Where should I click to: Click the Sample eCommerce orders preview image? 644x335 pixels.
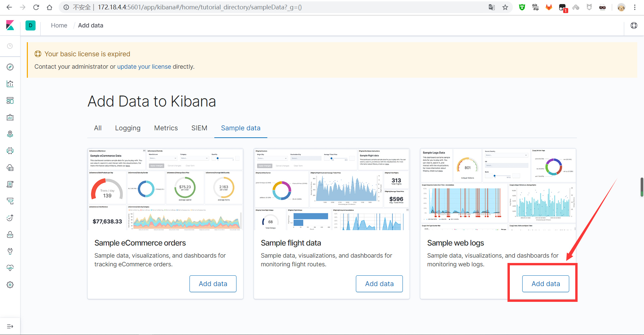coord(165,189)
